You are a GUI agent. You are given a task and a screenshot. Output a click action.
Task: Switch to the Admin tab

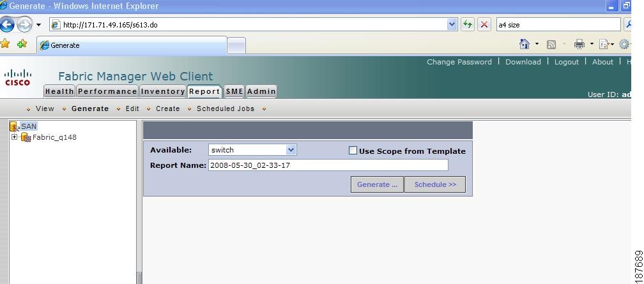tap(261, 91)
